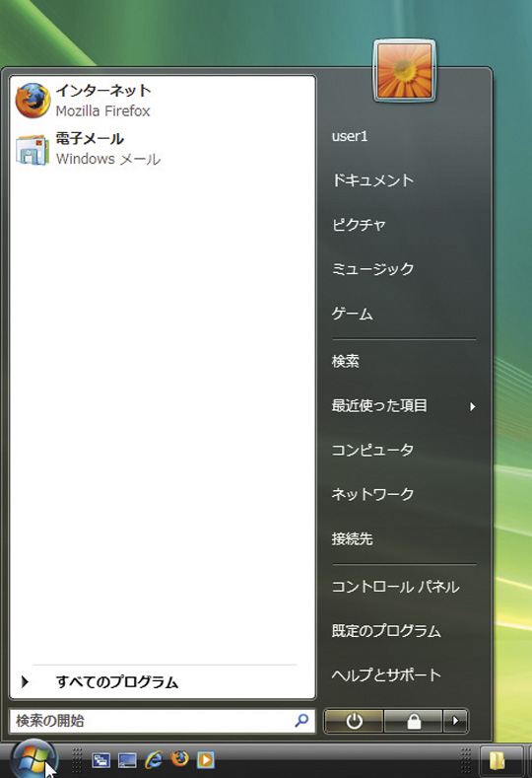Viewport: 532px width, 778px height.
Task: Launch Firefox from Quick Launch bar
Action: click(180, 759)
